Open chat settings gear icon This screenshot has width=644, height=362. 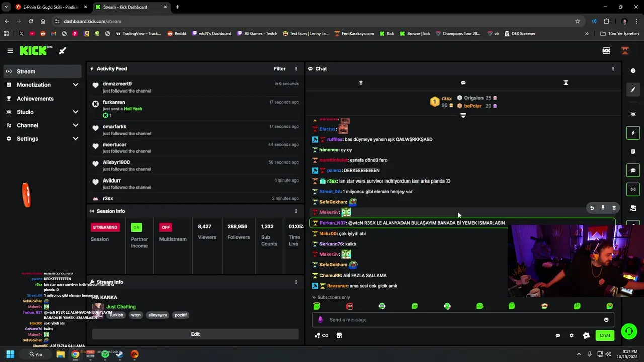(x=571, y=336)
